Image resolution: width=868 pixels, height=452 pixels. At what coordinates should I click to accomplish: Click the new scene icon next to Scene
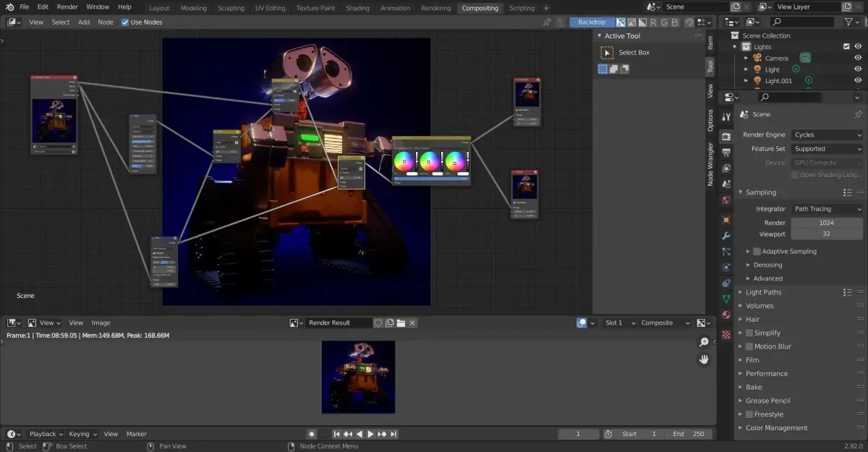click(x=736, y=7)
